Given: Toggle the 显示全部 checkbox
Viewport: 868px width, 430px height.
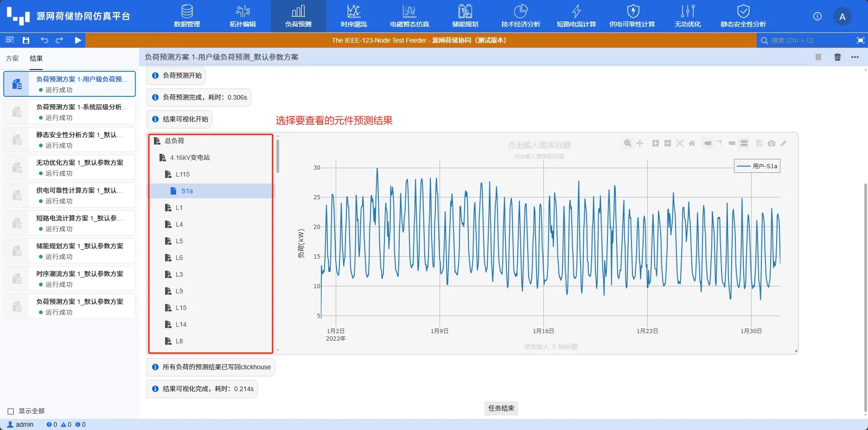Looking at the screenshot, I should 11,411.
